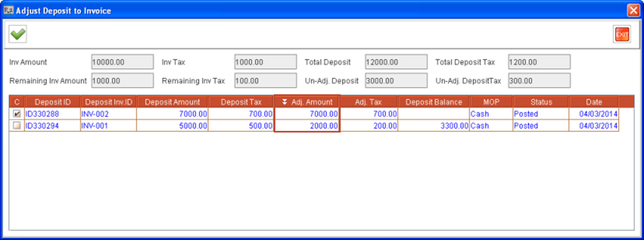Click Deposit Tax cell 500.00
This screenshot has height=240, width=644.
tap(241, 126)
